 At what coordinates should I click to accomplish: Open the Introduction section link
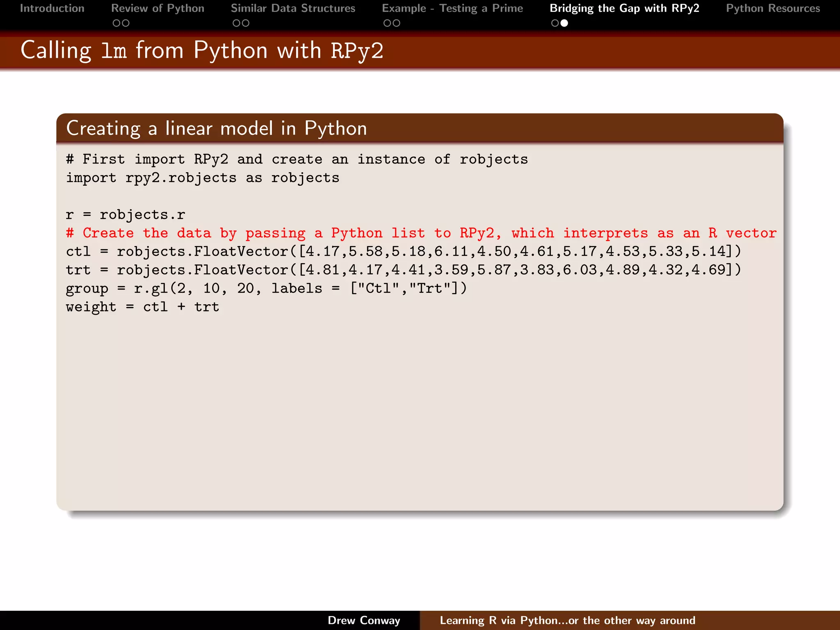[52, 8]
